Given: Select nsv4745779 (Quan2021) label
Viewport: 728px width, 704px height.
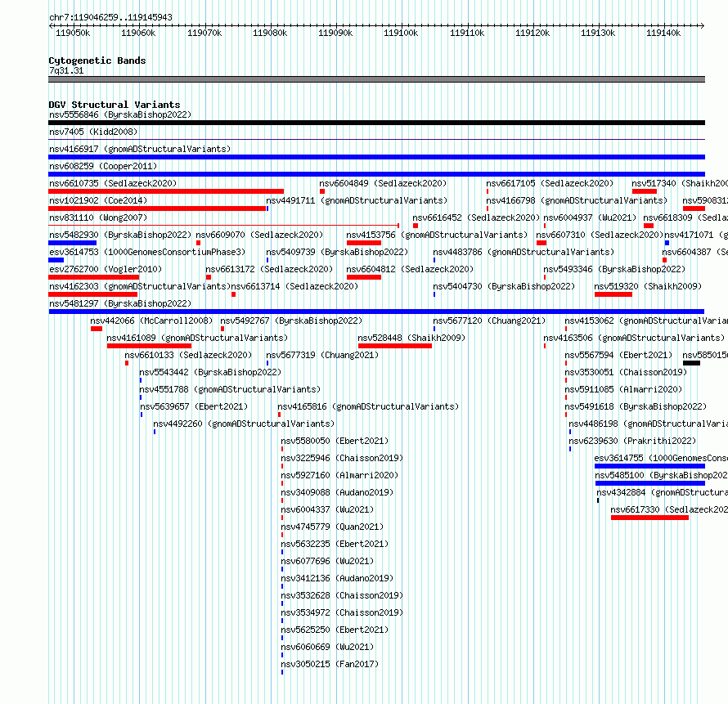Looking at the screenshot, I should pos(332,527).
